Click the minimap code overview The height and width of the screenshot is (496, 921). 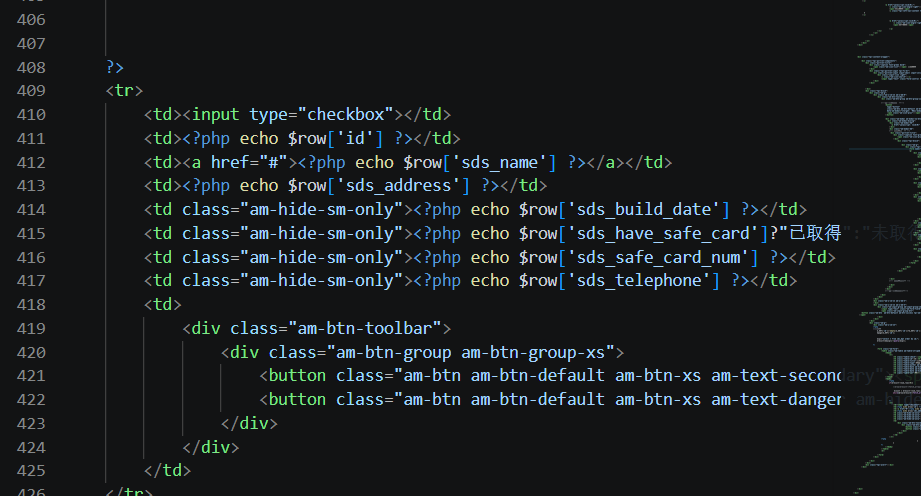[x=887, y=248]
